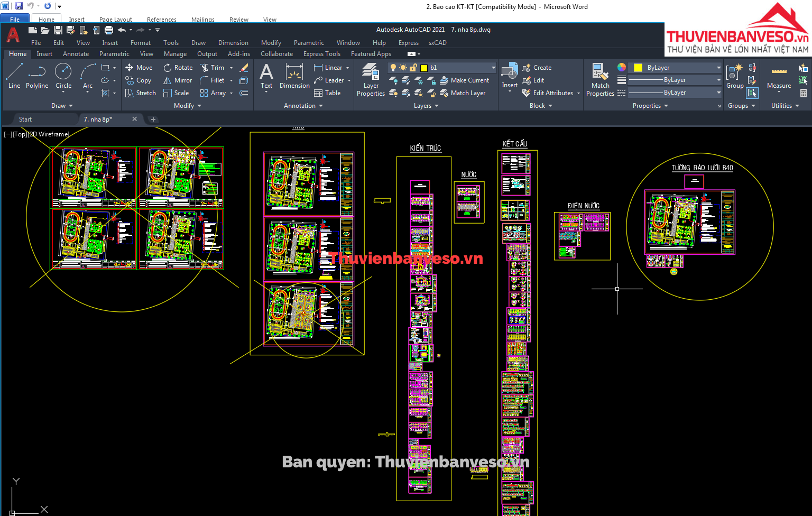This screenshot has height=516, width=812.
Task: Open the b1 layer dropdown list
Action: tap(493, 68)
